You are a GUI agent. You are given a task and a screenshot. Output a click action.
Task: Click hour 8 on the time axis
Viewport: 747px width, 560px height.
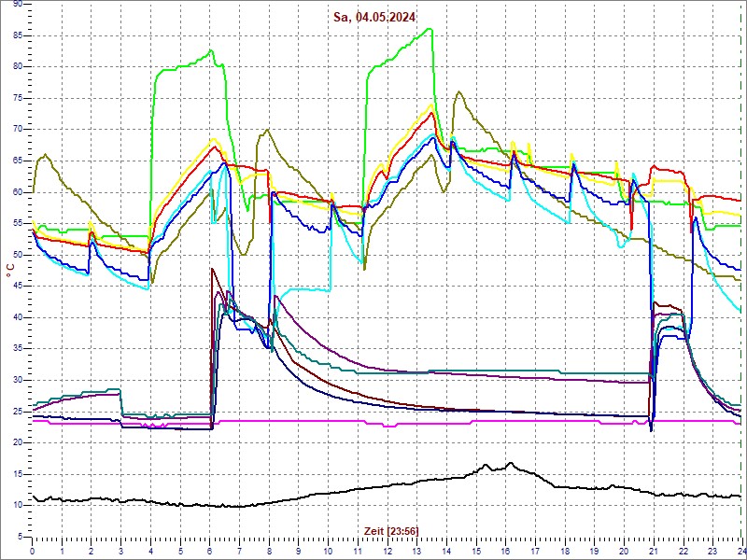pos(269,550)
